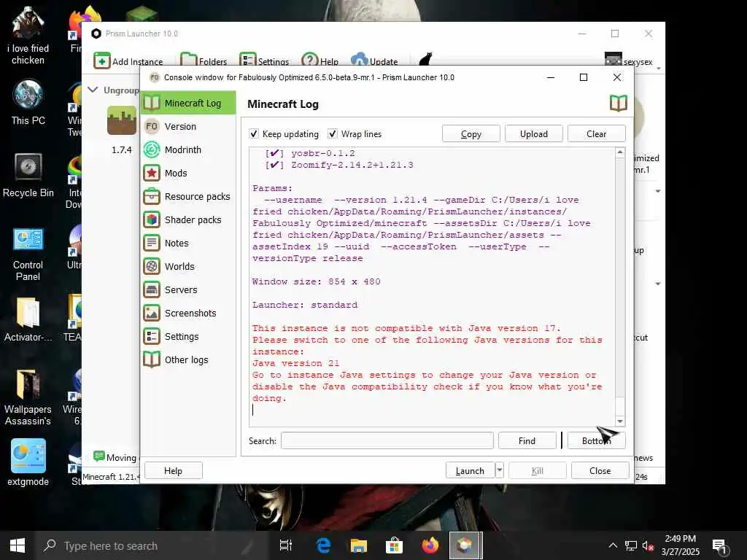Click the log vertical scrollbar thumb
This screenshot has height=560, width=747.
pos(620,405)
